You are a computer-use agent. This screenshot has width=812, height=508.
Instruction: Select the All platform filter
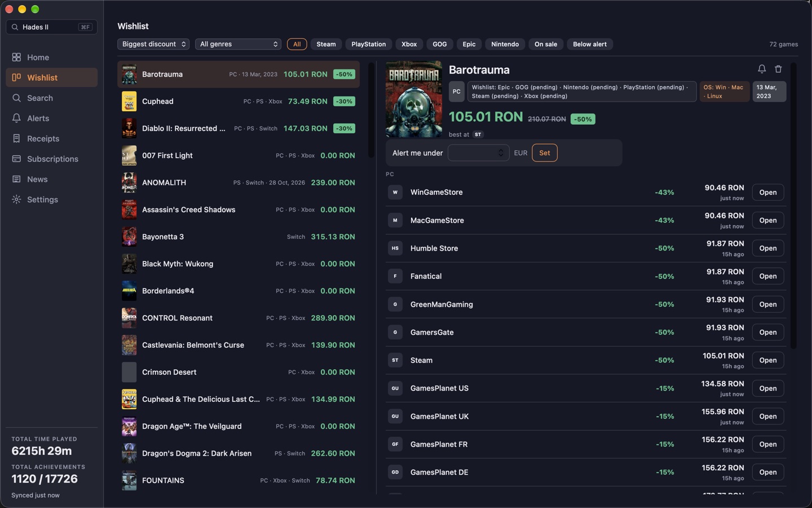[297, 44]
